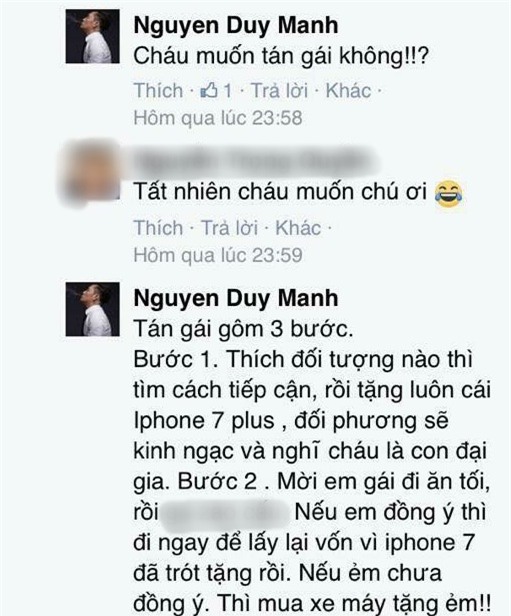Click 'Thích' under the 'Tất nhiên cháu muốn' reply
This screenshot has width=511, height=616.
click(x=158, y=228)
